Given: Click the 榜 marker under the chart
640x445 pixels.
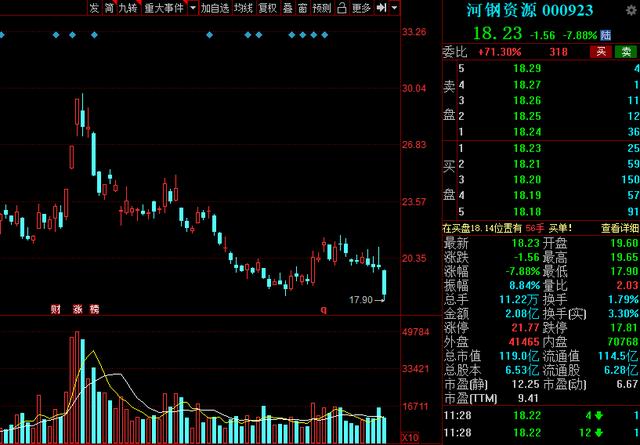Looking at the screenshot, I should [94, 309].
